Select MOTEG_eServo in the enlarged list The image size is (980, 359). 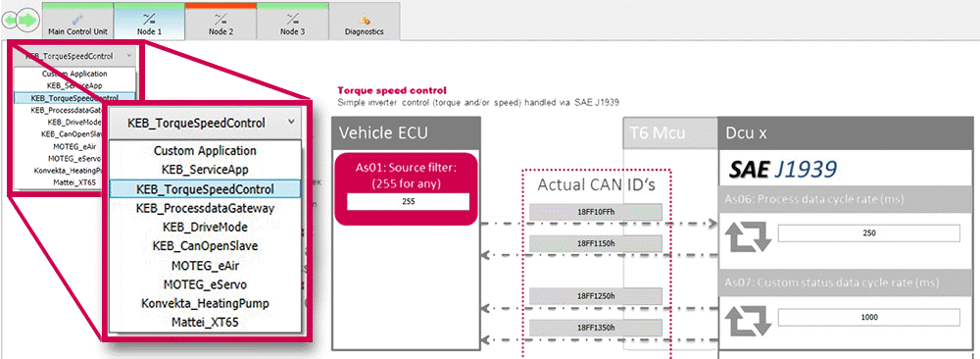[x=205, y=284]
